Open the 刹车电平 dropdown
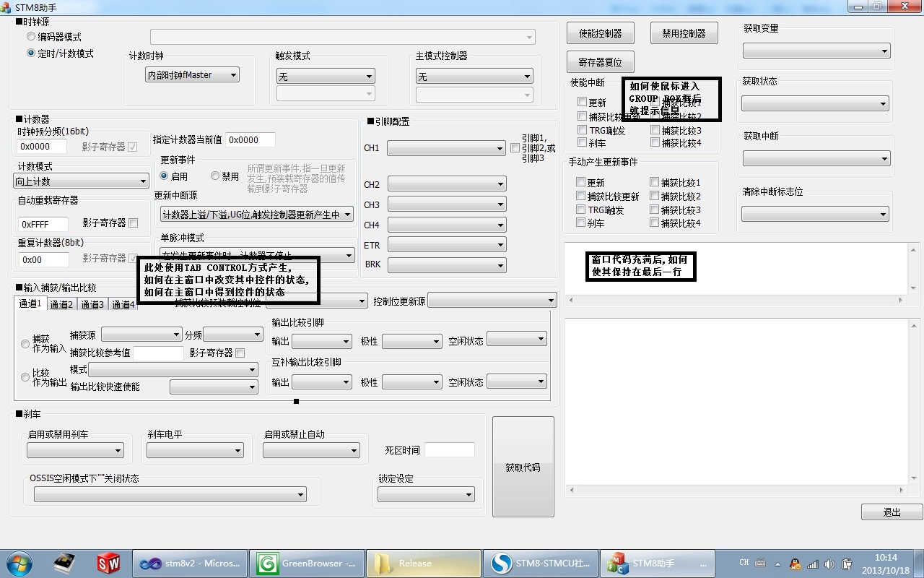Image resolution: width=924 pixels, height=578 pixels. (x=195, y=450)
